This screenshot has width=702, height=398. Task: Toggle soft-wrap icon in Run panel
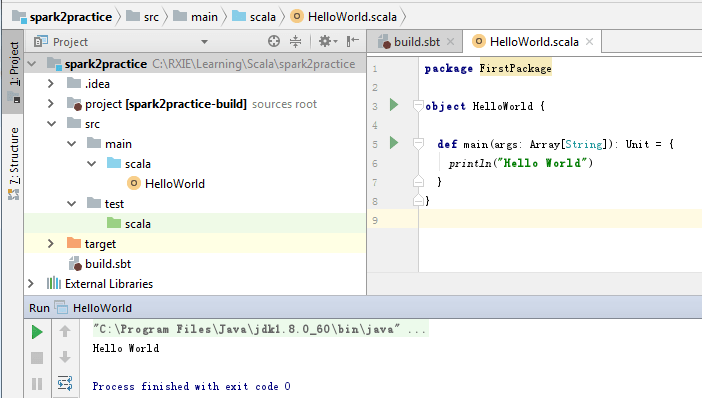click(x=65, y=383)
